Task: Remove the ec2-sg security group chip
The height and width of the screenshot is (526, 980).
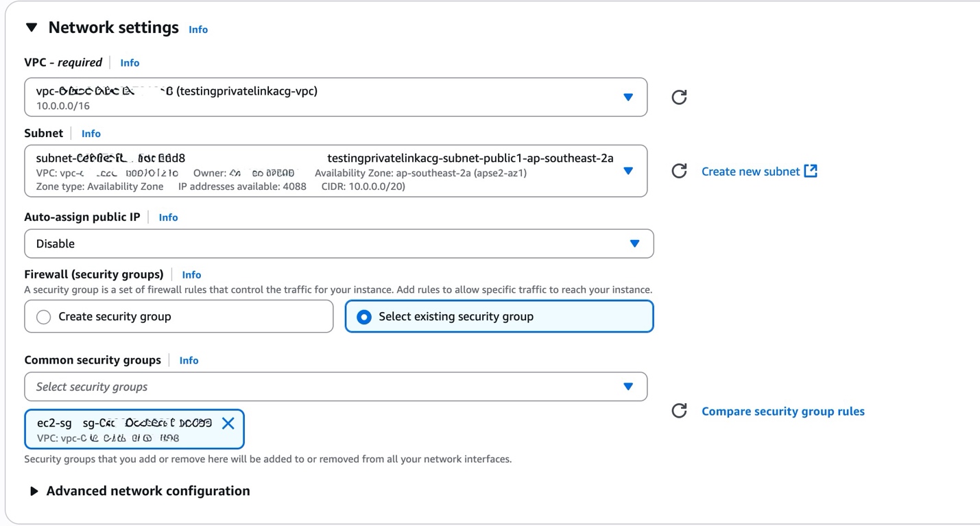Action: (228, 423)
